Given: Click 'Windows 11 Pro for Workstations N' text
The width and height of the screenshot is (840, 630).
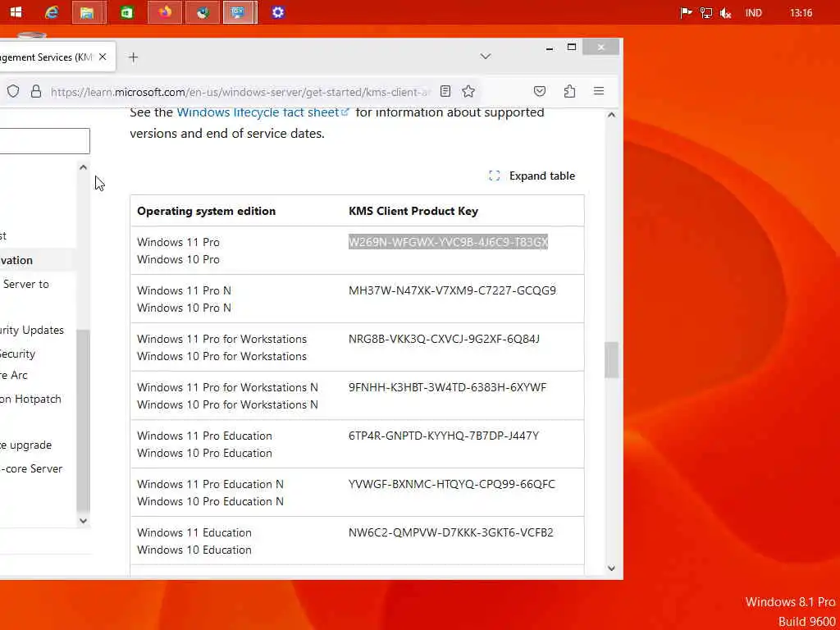Looking at the screenshot, I should tap(228, 387).
